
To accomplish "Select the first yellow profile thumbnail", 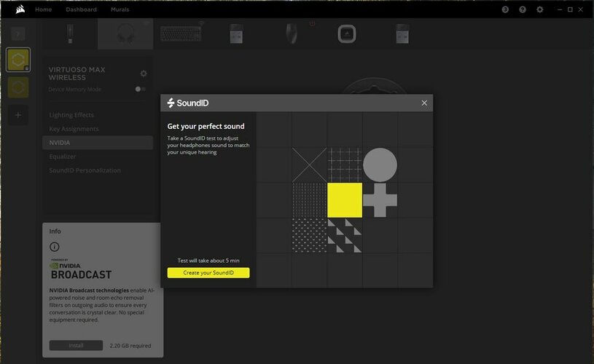I will [x=18, y=60].
